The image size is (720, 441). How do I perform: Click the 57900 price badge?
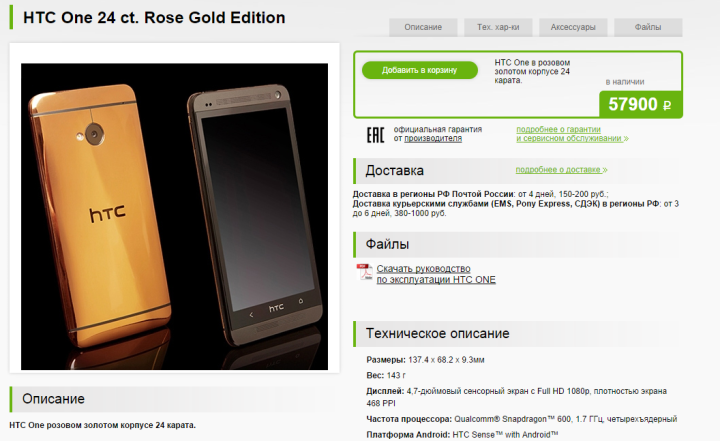tap(641, 104)
